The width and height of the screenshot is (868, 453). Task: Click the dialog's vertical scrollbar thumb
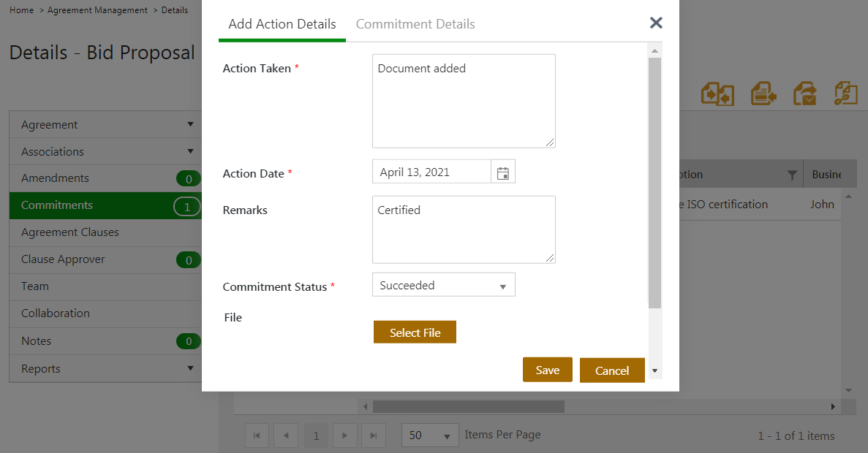654,183
